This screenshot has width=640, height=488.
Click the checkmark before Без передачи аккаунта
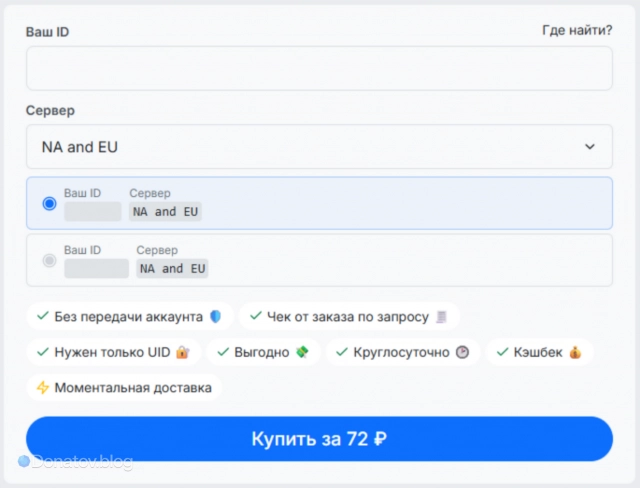coord(43,316)
